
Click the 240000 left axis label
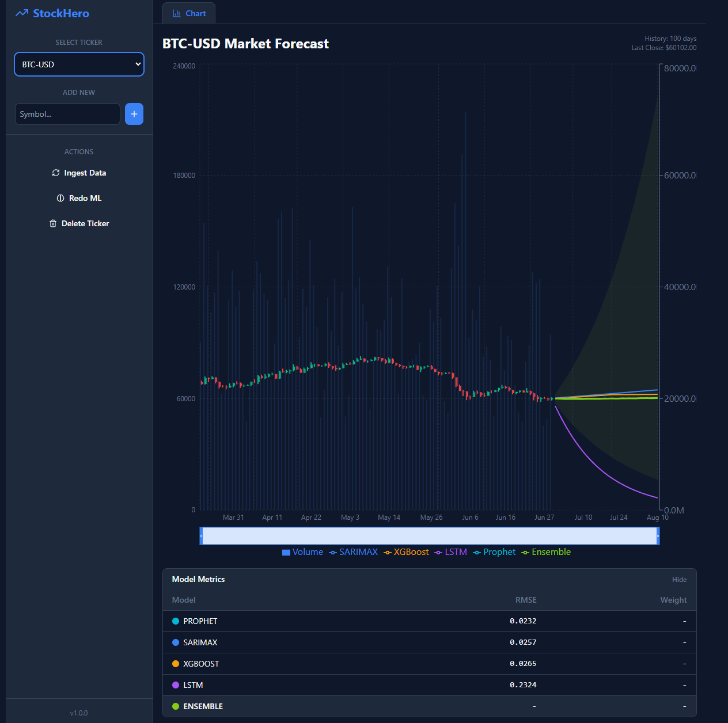[x=184, y=66]
